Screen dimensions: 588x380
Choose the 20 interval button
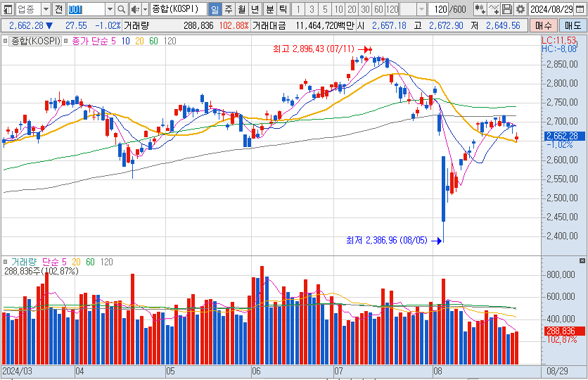pos(352,9)
